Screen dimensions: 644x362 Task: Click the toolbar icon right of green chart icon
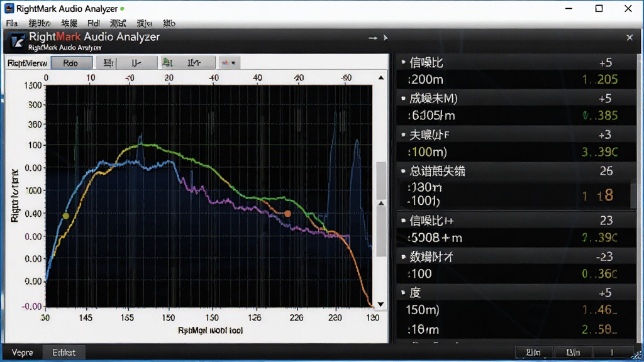tap(194, 63)
